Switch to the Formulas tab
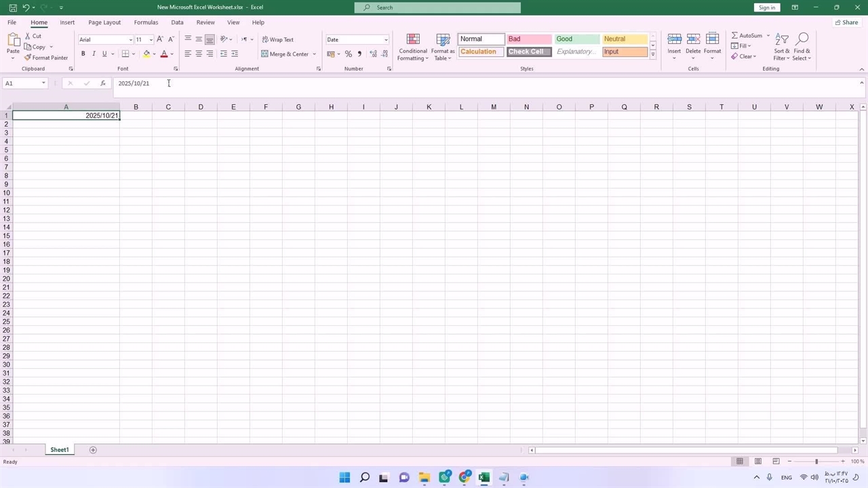The width and height of the screenshot is (868, 488). click(146, 22)
